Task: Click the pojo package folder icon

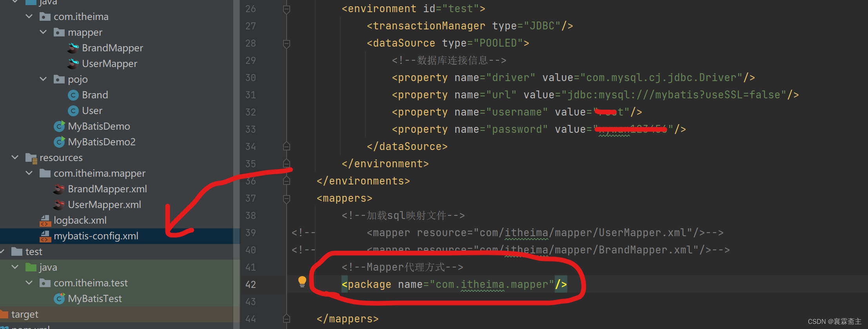Action: 59,79
